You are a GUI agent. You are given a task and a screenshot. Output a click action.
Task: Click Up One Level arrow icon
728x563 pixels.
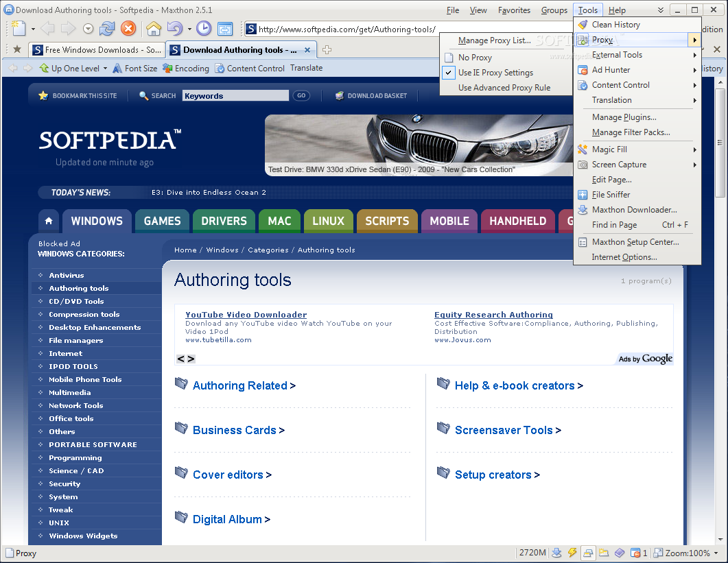pyautogui.click(x=45, y=68)
